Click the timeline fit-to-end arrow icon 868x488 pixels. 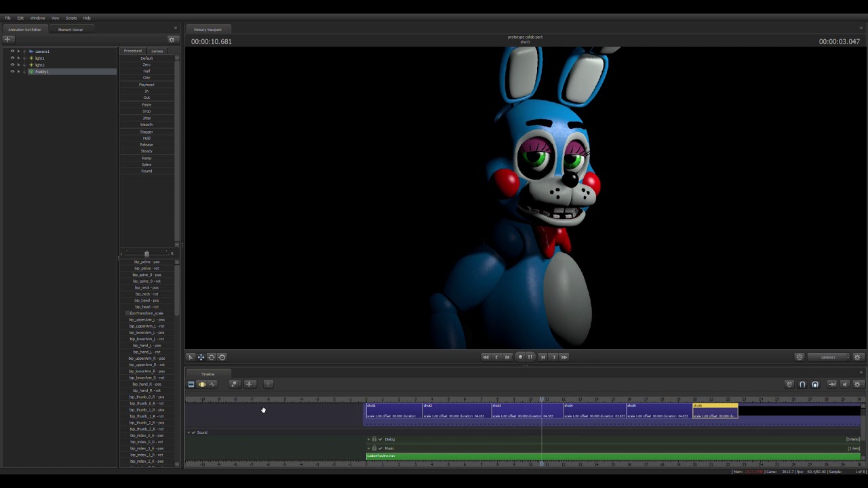tap(832, 384)
